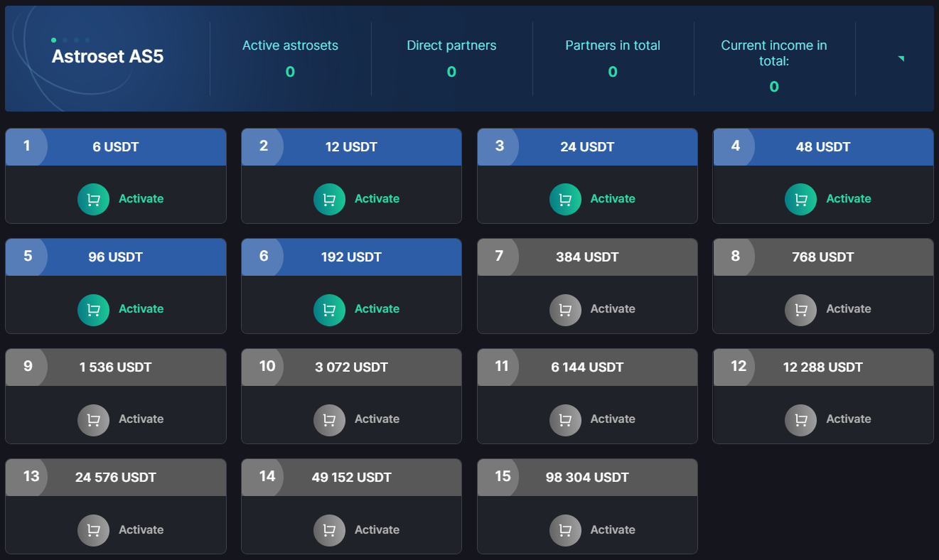Viewport: 939px width, 560px height.
Task: Click the cart icon for 12 USDT level
Action: pos(329,199)
